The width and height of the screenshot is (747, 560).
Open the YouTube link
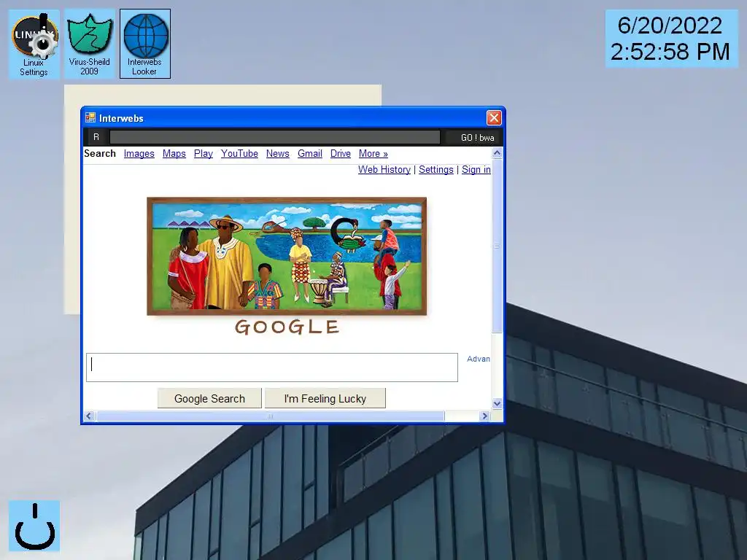click(239, 153)
